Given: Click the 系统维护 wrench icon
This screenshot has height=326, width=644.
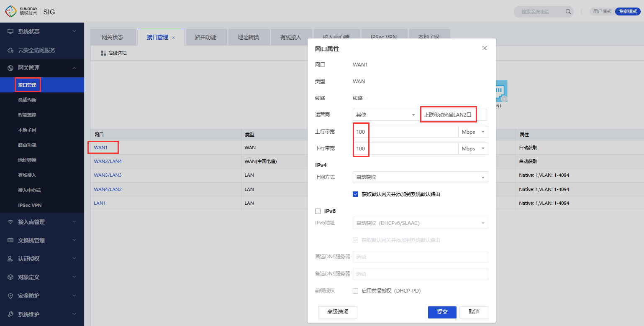Looking at the screenshot, I should (x=10, y=314).
